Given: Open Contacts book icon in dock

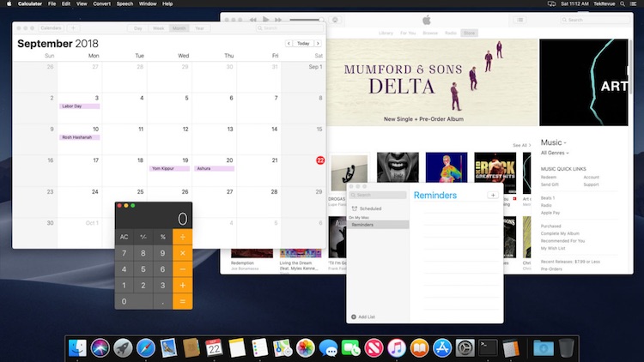Looking at the screenshot, I should 191,348.
